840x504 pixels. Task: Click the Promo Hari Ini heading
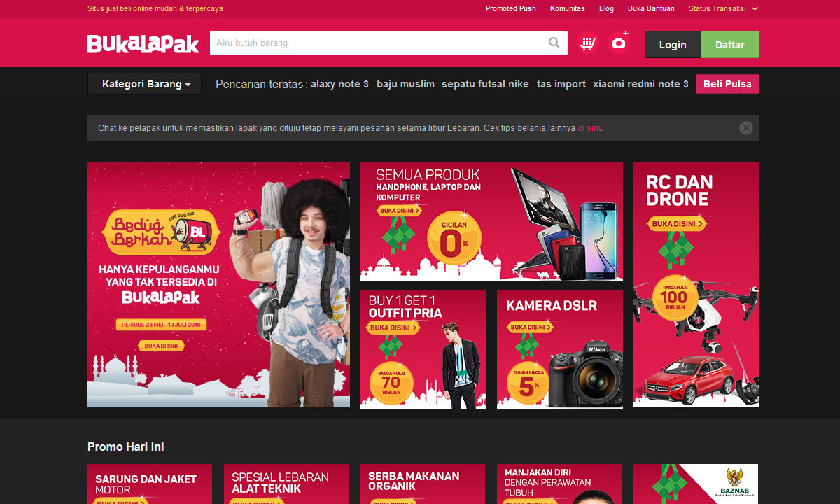click(126, 447)
